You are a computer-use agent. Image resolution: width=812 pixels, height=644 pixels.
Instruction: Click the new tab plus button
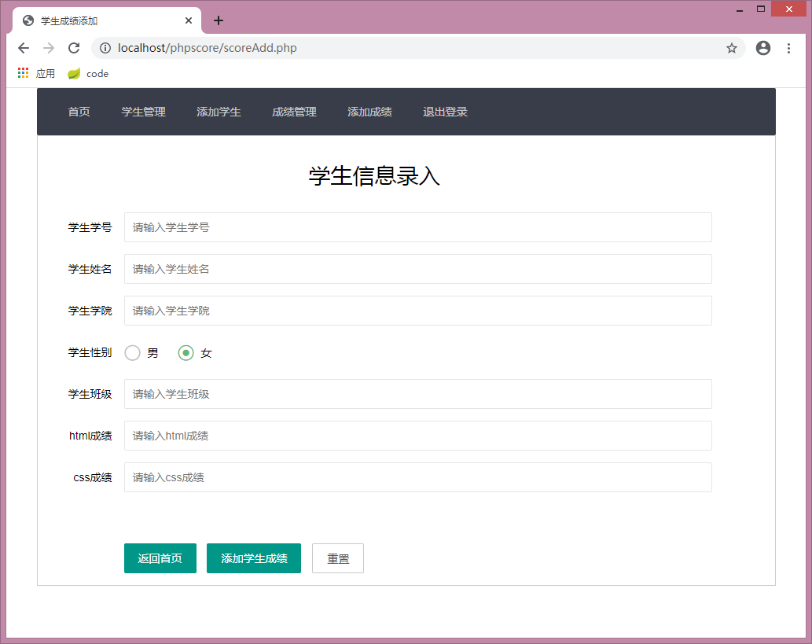coord(218,20)
